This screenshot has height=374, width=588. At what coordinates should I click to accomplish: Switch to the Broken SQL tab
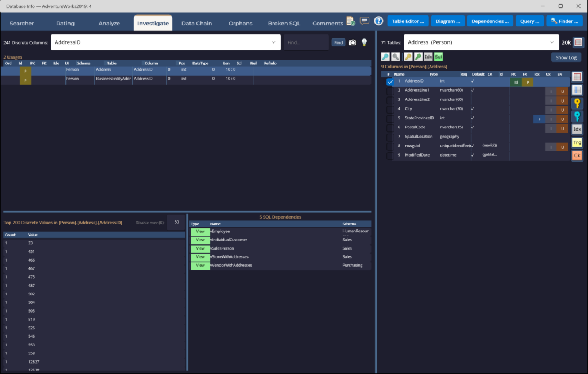[x=284, y=24]
